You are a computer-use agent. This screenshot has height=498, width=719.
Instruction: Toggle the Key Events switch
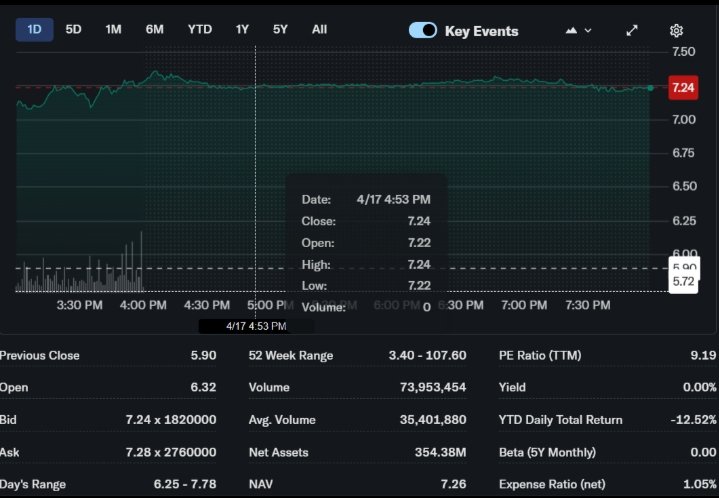click(423, 30)
